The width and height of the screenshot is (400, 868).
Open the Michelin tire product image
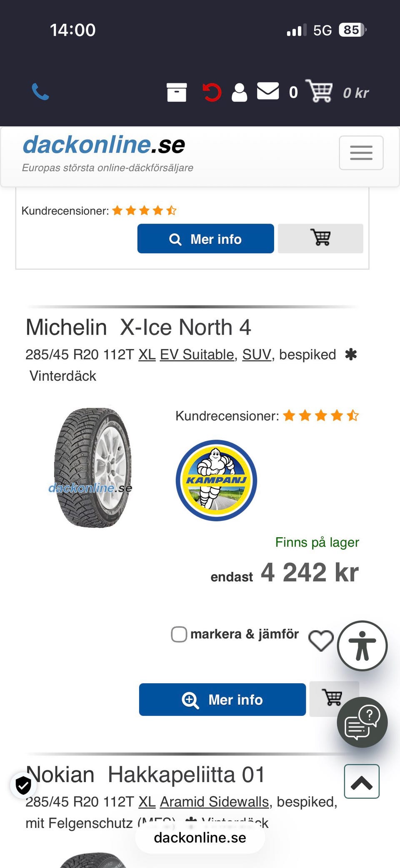tap(92, 468)
